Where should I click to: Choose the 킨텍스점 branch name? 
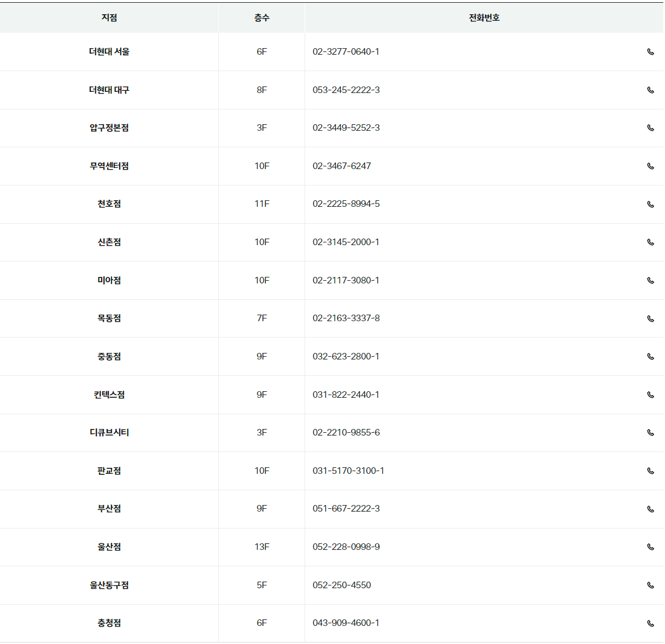point(109,394)
